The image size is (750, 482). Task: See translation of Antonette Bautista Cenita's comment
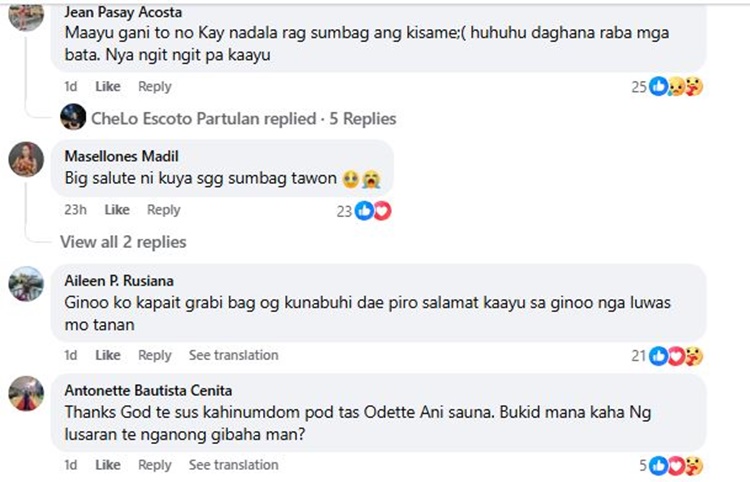[233, 465]
